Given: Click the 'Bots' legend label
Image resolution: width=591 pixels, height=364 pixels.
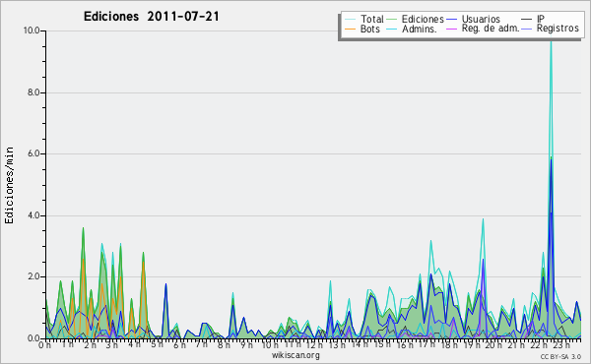Looking at the screenshot, I should pyautogui.click(x=370, y=29).
